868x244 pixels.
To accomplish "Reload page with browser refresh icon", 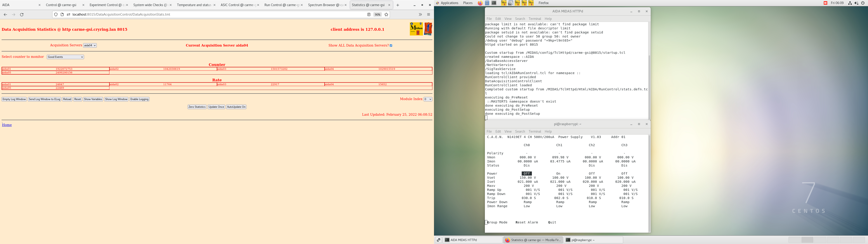I will (22, 14).
